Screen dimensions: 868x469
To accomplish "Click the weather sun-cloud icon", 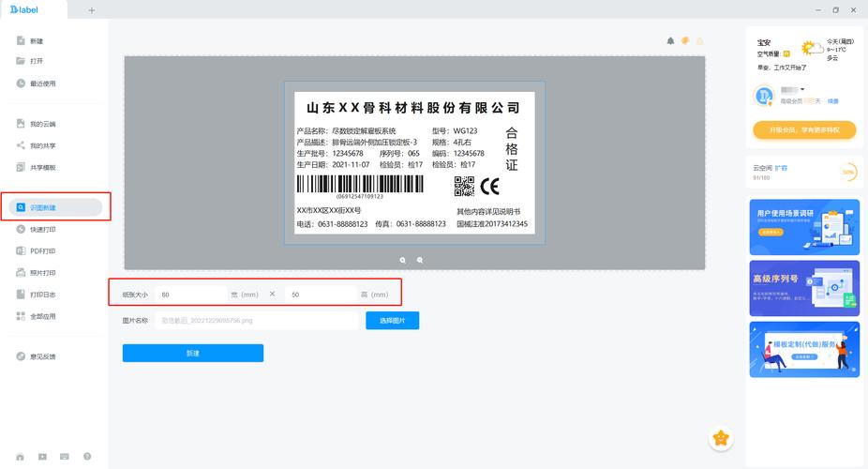I will [812, 48].
